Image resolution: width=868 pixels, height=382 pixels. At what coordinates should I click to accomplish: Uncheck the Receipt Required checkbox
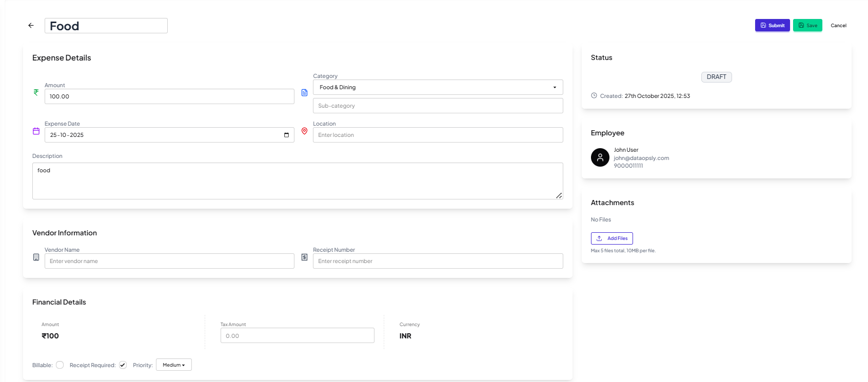[123, 365]
